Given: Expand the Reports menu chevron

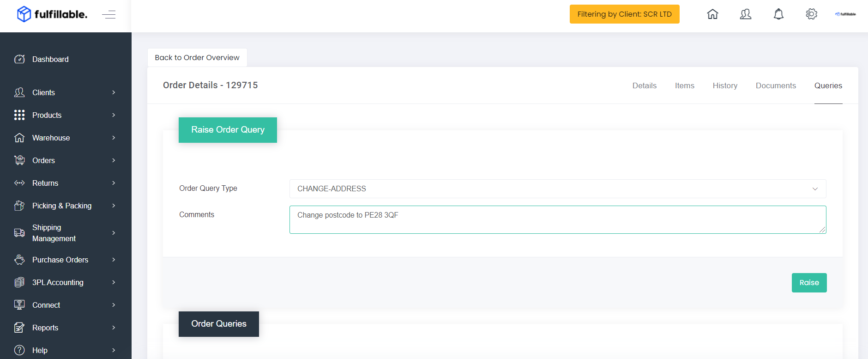Looking at the screenshot, I should (114, 328).
